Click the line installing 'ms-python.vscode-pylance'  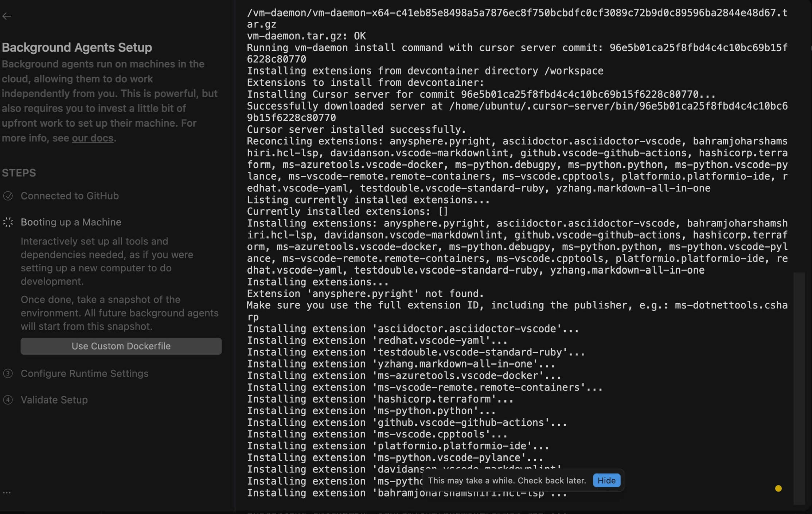click(x=395, y=457)
